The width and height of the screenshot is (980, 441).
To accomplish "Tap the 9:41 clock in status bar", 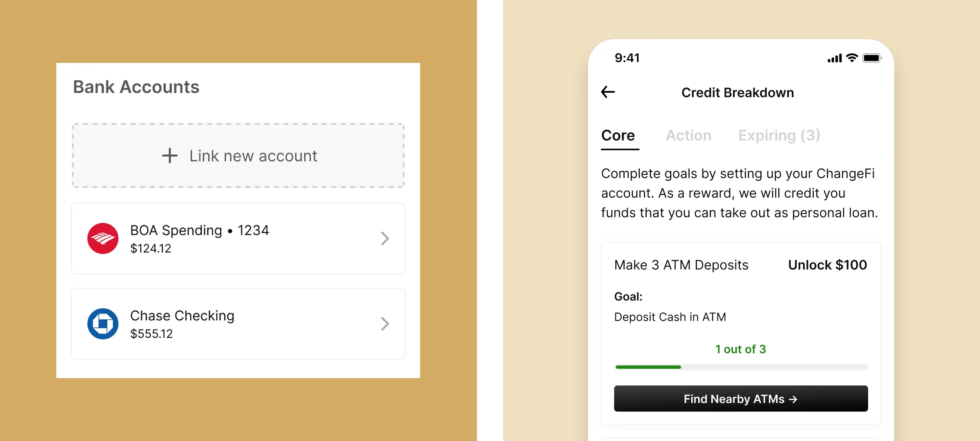I will (627, 58).
